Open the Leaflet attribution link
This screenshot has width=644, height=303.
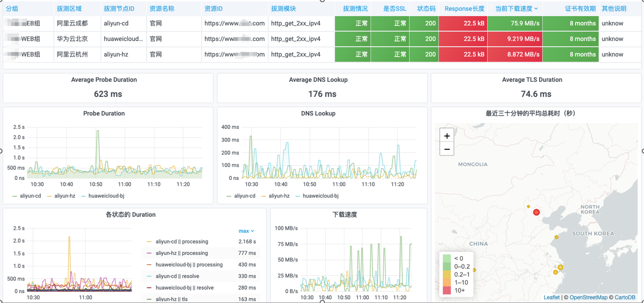551,297
